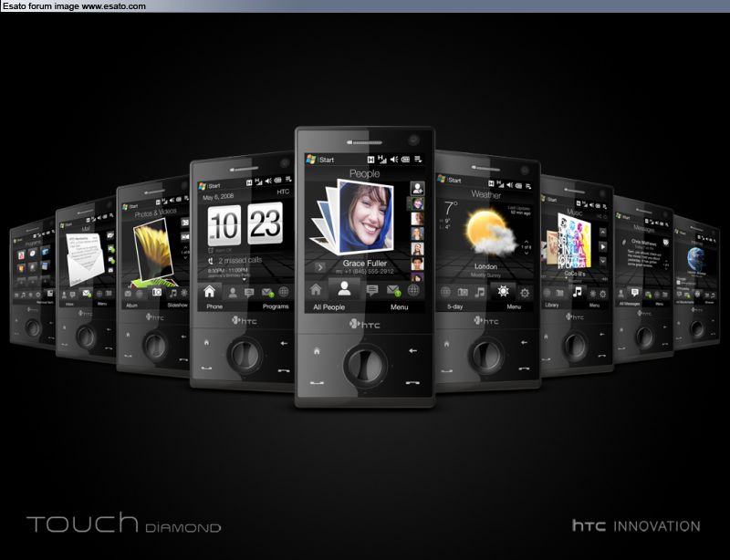Open the Mail envelope tab on People phone

[x=393, y=291]
